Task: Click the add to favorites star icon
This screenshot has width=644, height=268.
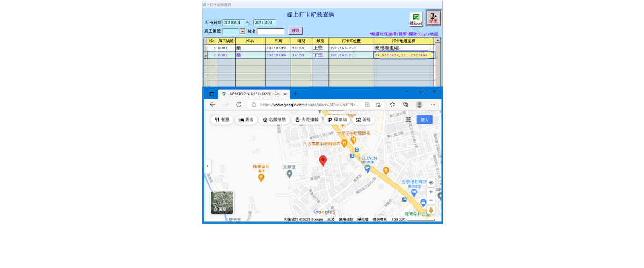Action: click(x=379, y=105)
